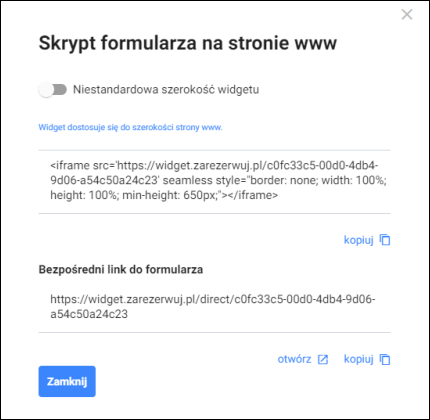Screen dimensions: 430x420
Task: Click the 'otwórz' link for the direct form
Action: (294, 359)
